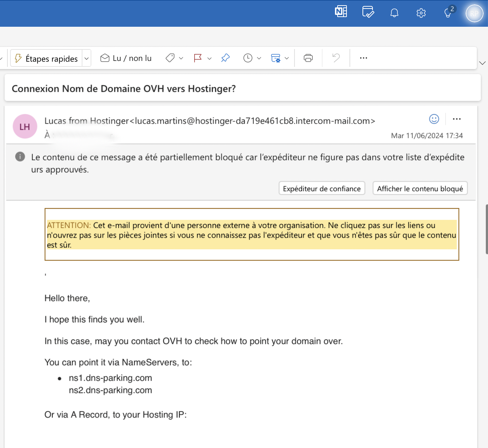Expand the Étapes rapides dropdown arrow

tap(87, 58)
